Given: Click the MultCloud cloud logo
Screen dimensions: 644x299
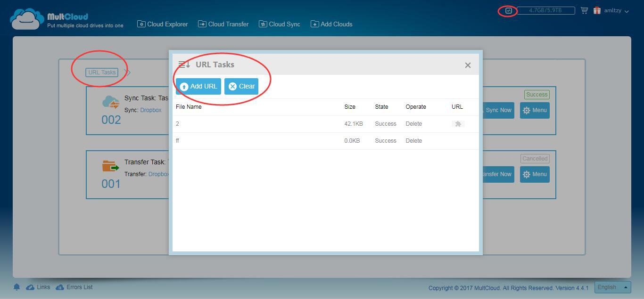Looking at the screenshot, I should click(x=27, y=19).
